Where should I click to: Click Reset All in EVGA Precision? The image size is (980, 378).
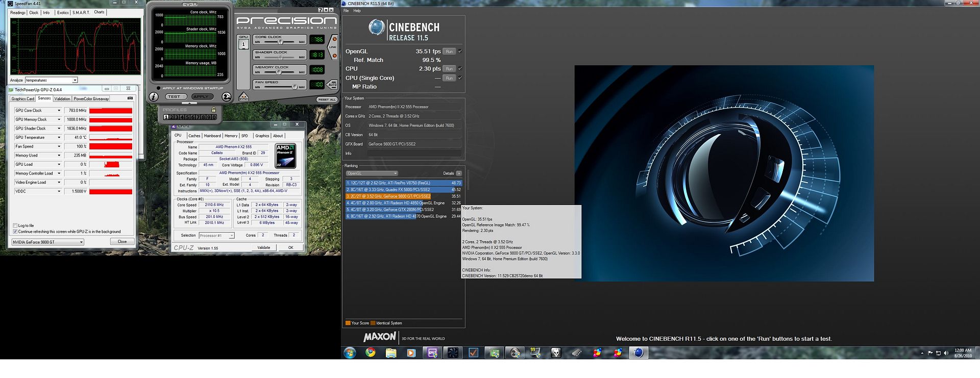[327, 99]
